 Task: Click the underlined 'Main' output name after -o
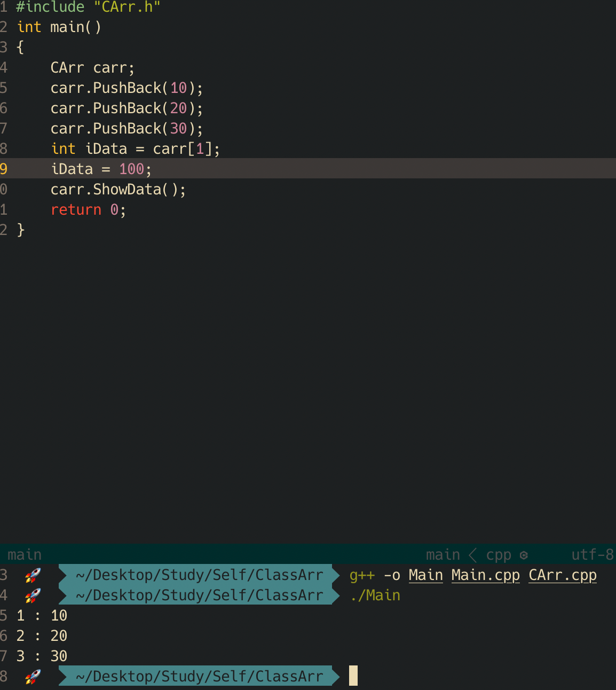426,576
